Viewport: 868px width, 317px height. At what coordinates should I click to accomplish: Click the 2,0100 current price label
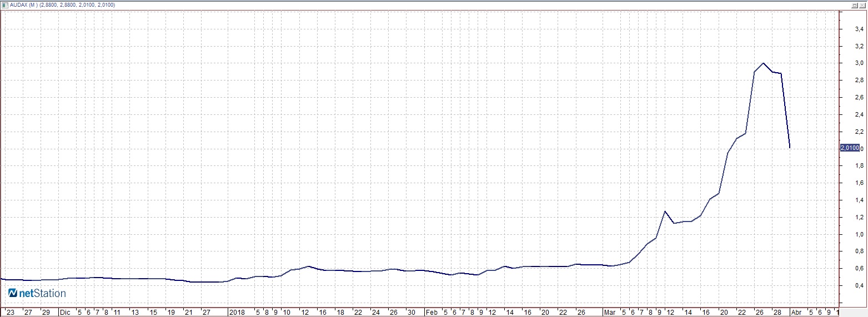coord(850,148)
